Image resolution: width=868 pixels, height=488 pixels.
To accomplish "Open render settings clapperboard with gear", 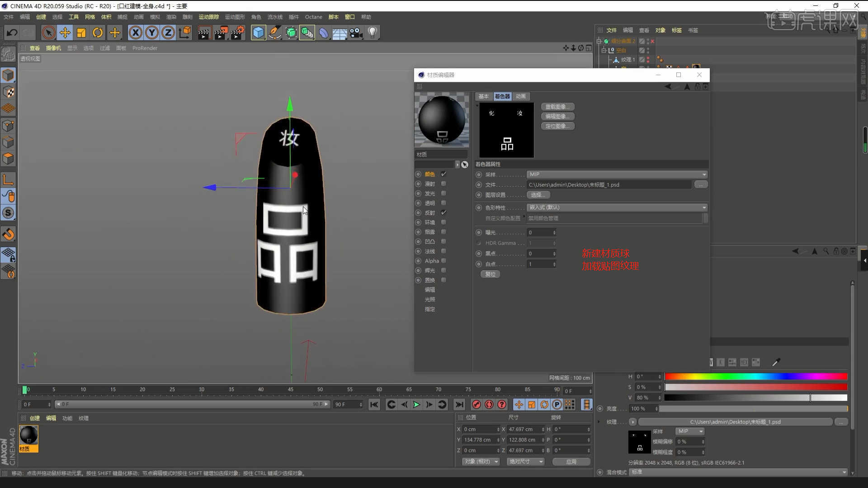I will (x=238, y=33).
